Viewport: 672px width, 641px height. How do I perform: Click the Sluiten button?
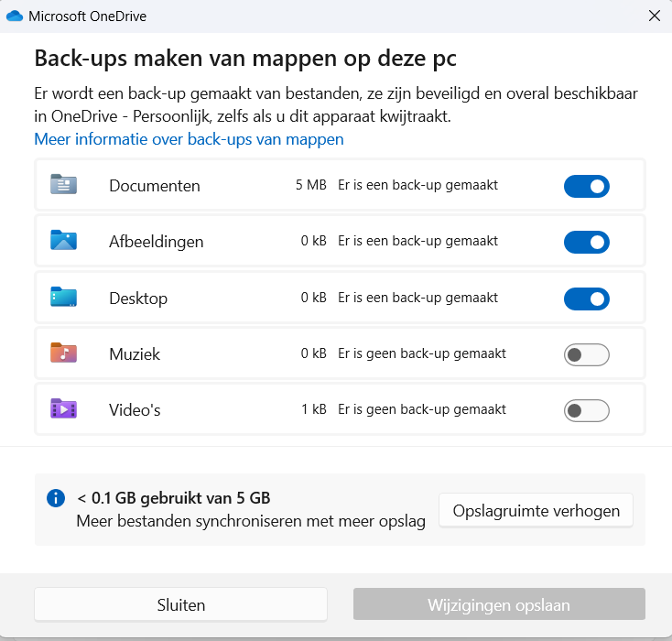(181, 604)
